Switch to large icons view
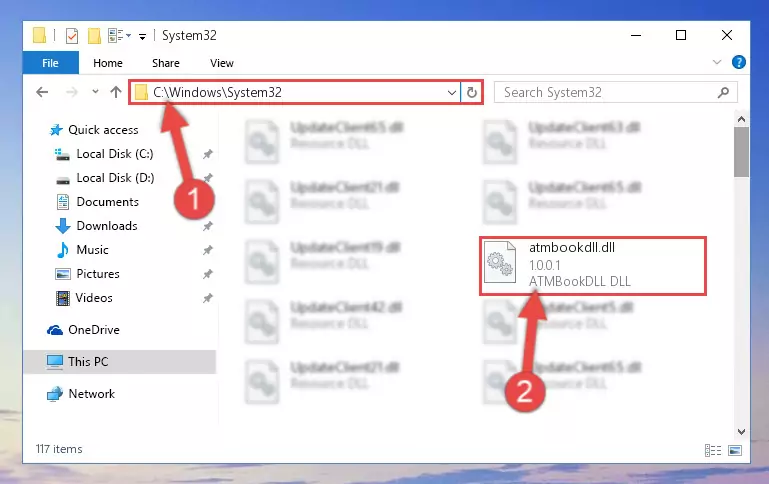Viewport: 769px width, 484px height. [735, 450]
